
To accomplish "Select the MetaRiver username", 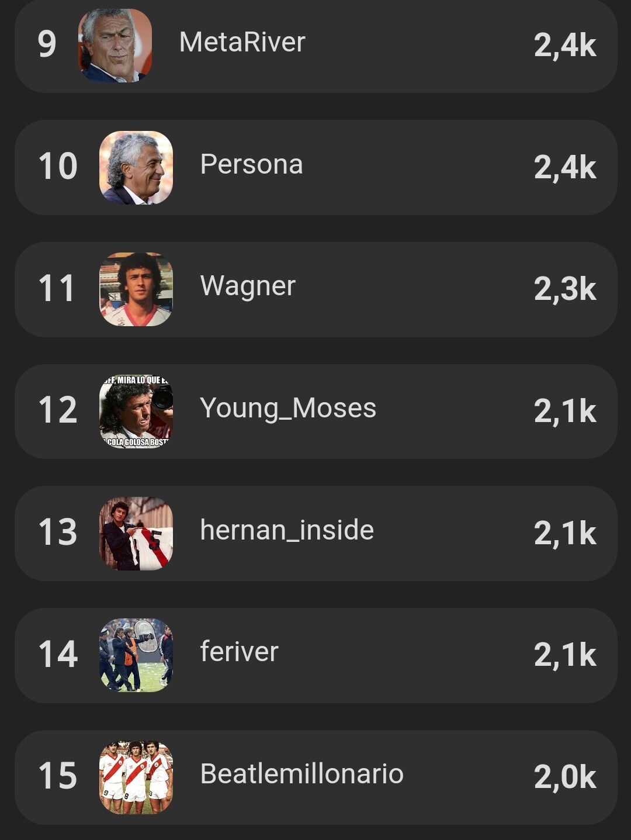I will pyautogui.click(x=242, y=42).
